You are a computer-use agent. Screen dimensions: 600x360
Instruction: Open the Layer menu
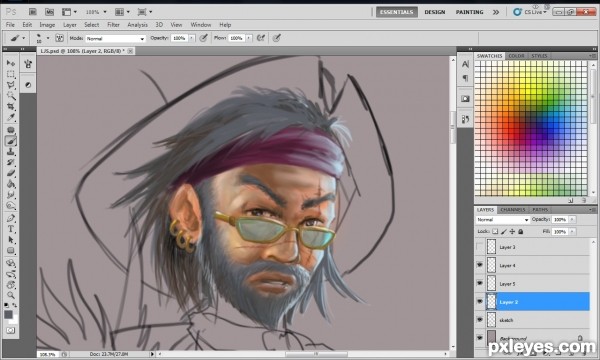click(x=70, y=25)
